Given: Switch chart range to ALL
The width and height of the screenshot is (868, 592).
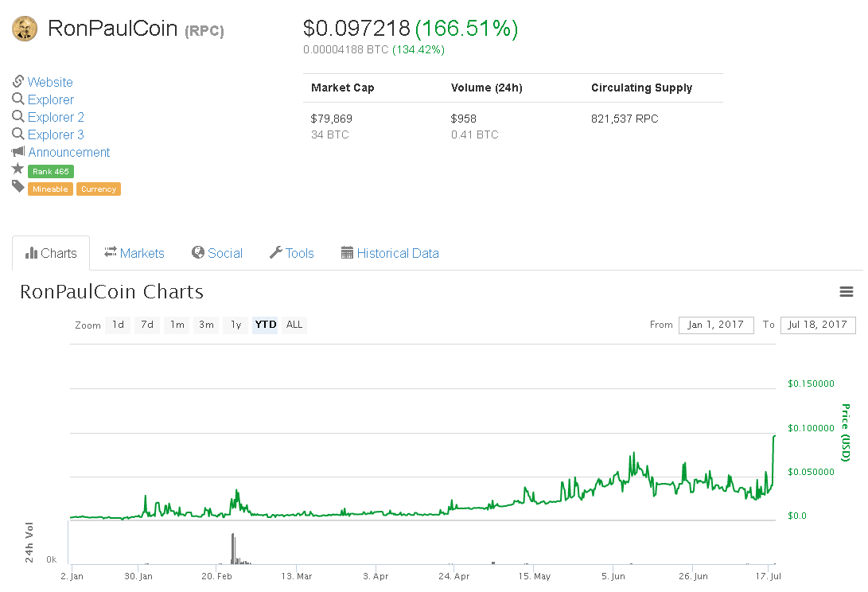Looking at the screenshot, I should tap(294, 325).
